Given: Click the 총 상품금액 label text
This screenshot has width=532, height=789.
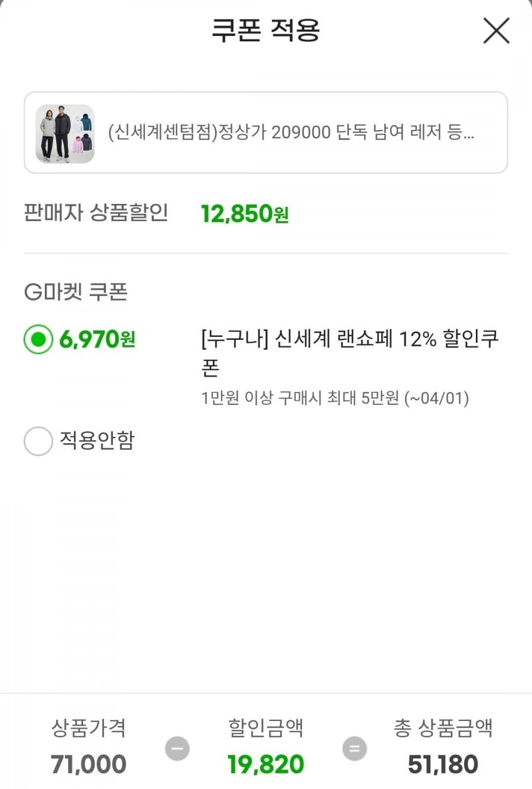Looking at the screenshot, I should click(443, 728).
